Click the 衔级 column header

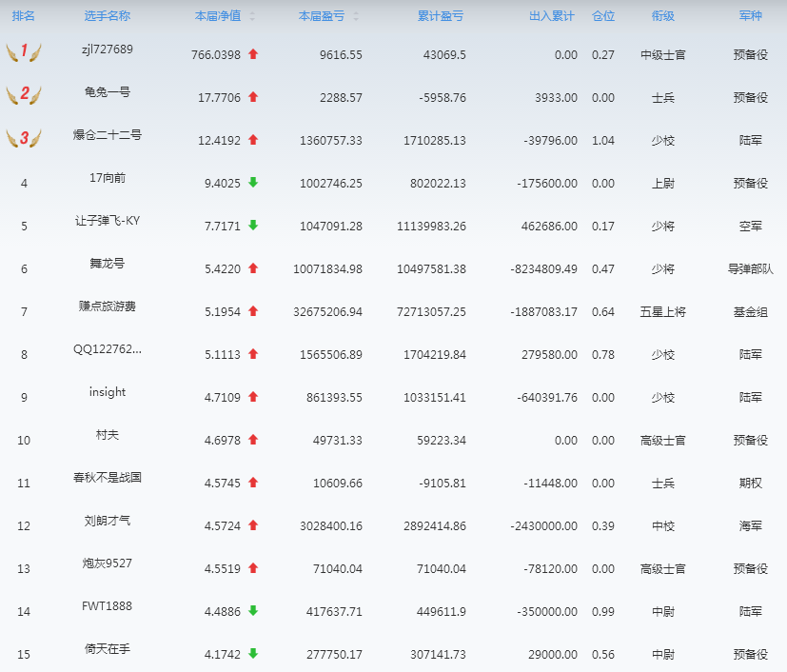[662, 16]
